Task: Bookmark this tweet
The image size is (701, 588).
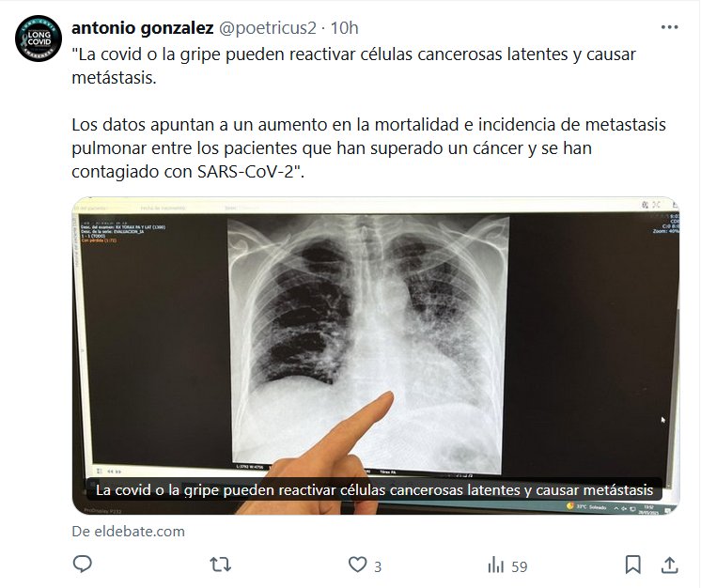Action: [632, 565]
